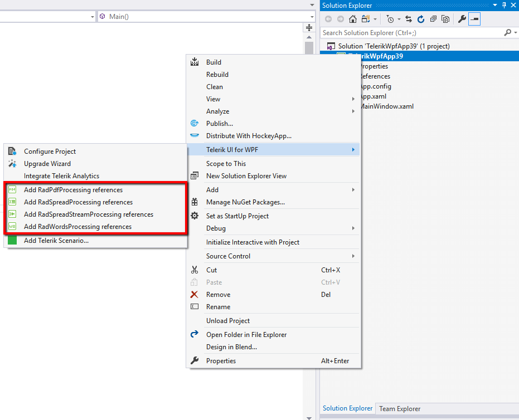This screenshot has width=519, height=420.
Task: Choose Rename from the context menu
Action: click(273, 306)
